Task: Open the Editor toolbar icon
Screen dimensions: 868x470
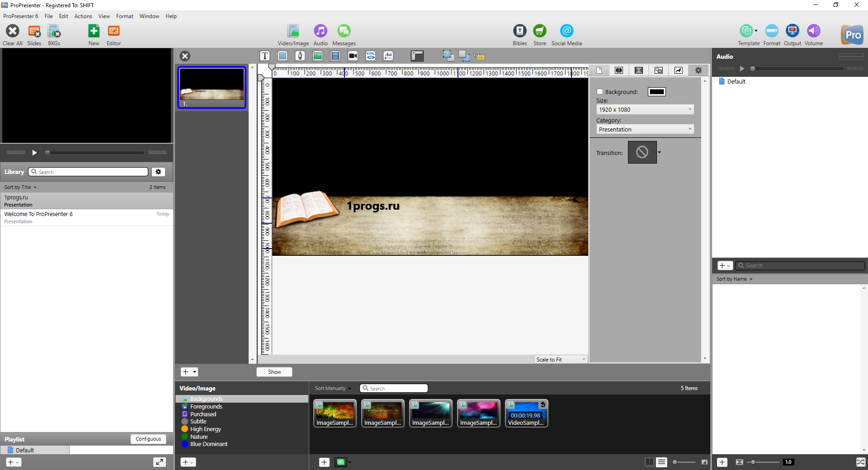Action: click(113, 31)
